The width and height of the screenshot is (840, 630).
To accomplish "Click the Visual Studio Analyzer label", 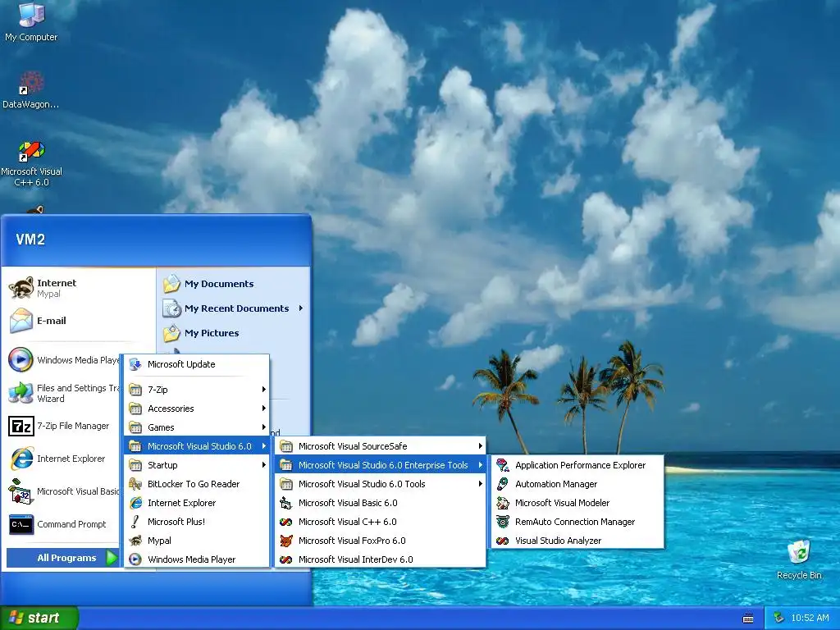I will coord(558,541).
